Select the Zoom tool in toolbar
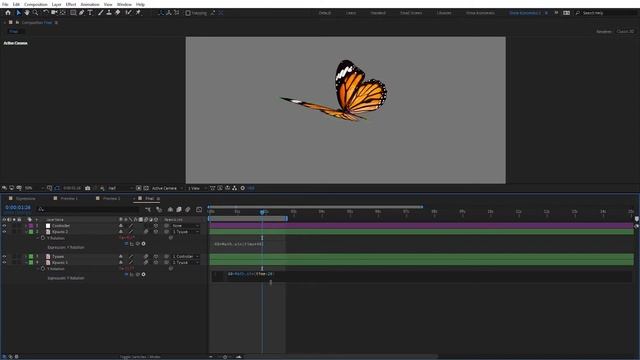Image resolution: width=640 pixels, height=360 pixels. click(36, 13)
